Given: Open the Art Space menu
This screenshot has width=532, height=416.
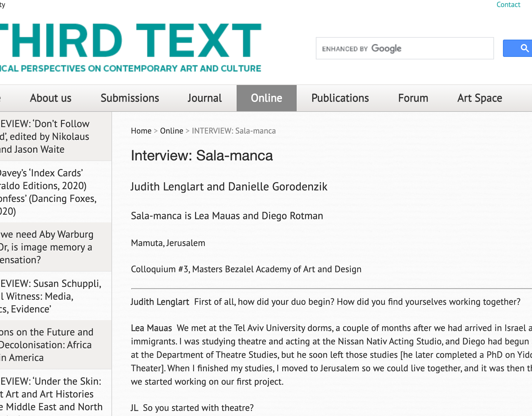Looking at the screenshot, I should 480,98.
